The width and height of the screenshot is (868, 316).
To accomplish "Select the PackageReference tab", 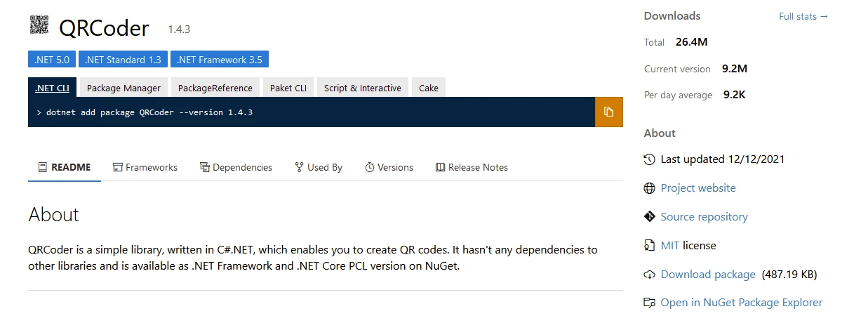I will [215, 88].
